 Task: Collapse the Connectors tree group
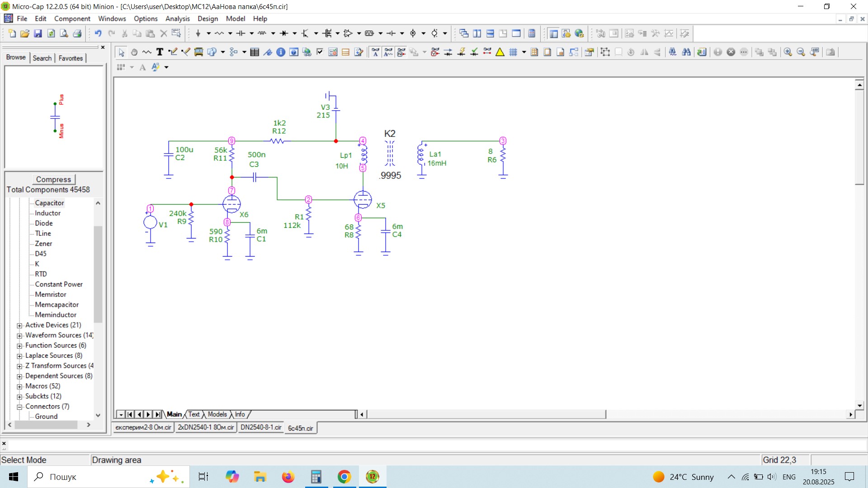(19, 407)
